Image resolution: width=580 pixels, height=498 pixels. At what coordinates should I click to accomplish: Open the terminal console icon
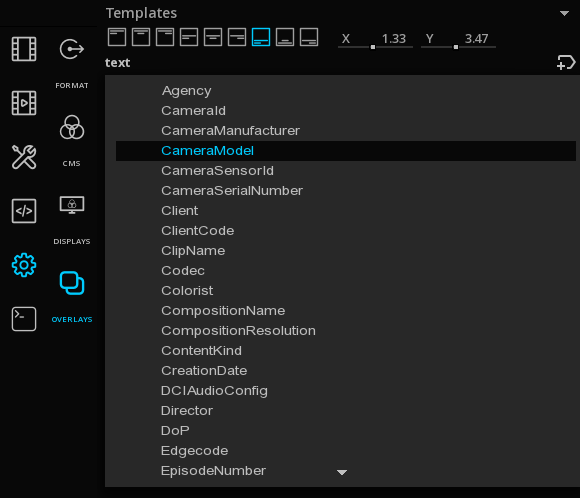pos(24,319)
